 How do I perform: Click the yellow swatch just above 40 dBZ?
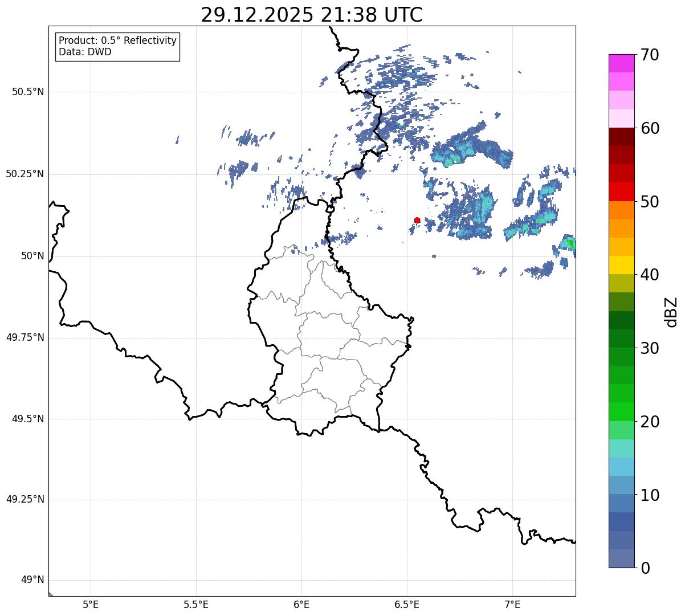tap(622, 265)
